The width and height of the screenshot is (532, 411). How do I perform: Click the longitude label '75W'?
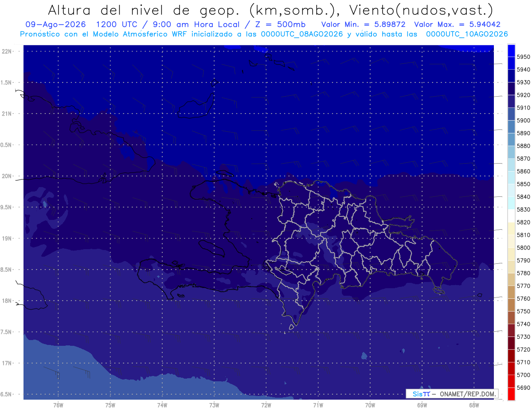(x=110, y=405)
